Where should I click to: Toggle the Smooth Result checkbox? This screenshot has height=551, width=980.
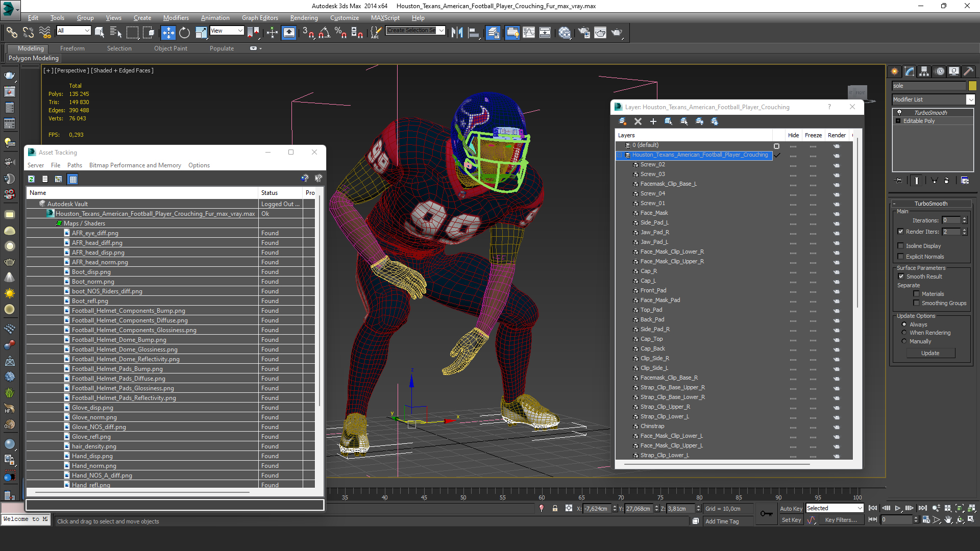(901, 277)
